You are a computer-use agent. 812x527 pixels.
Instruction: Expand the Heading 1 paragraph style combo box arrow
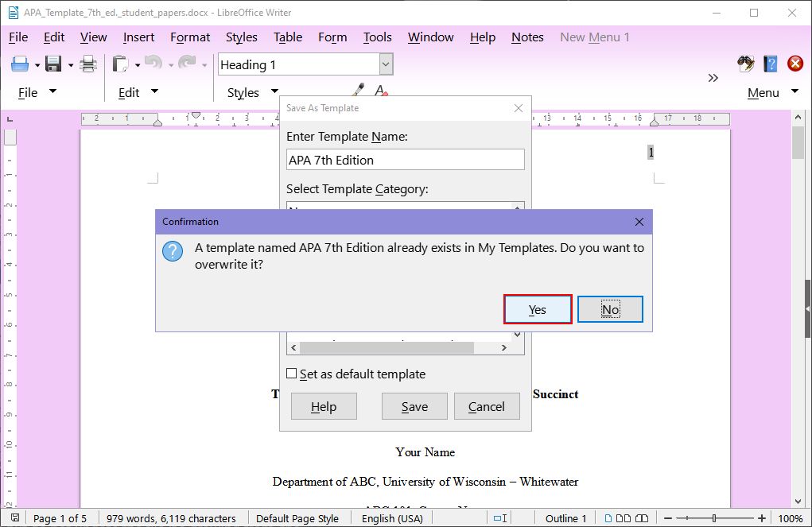[x=385, y=64]
